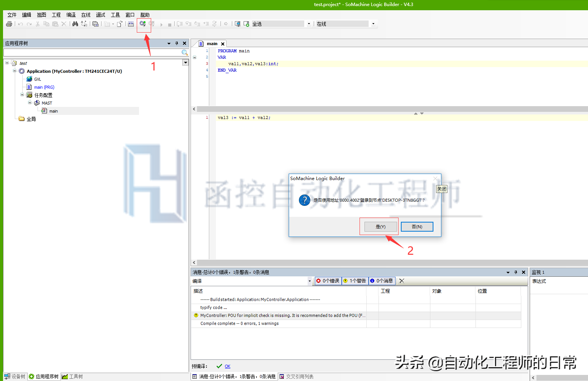Viewport: 588px width, 381px height.
Task: Click the printer icon in toolbar
Action: [x=9, y=24]
